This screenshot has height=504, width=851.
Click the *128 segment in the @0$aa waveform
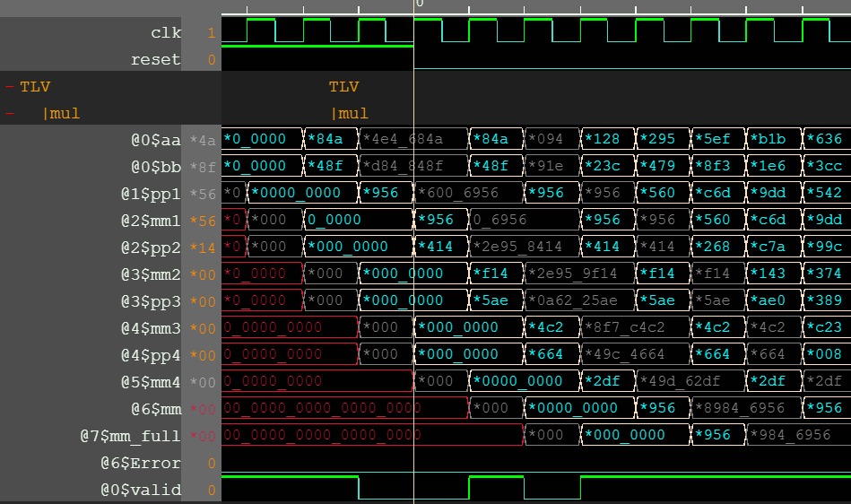coord(607,139)
